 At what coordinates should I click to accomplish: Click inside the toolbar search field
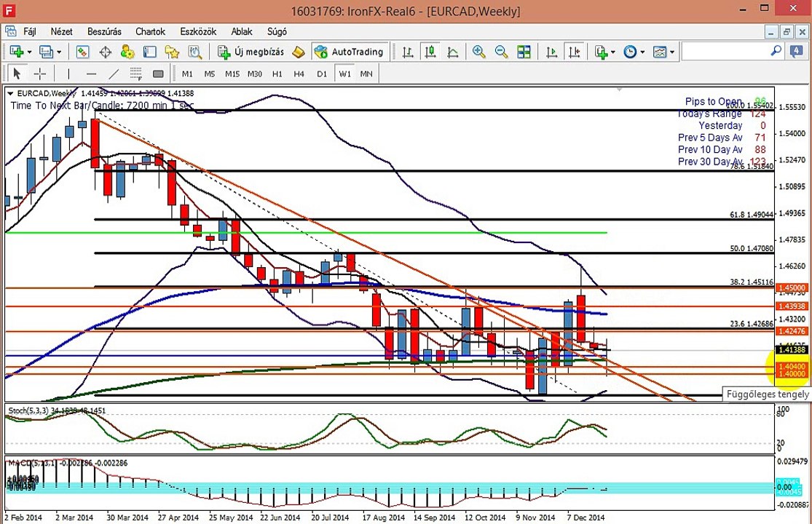725,52
